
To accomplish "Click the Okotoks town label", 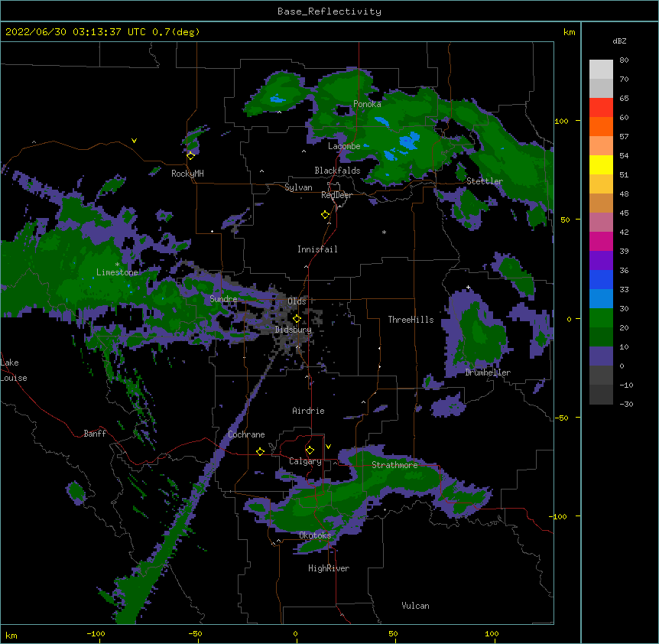I will point(315,535).
